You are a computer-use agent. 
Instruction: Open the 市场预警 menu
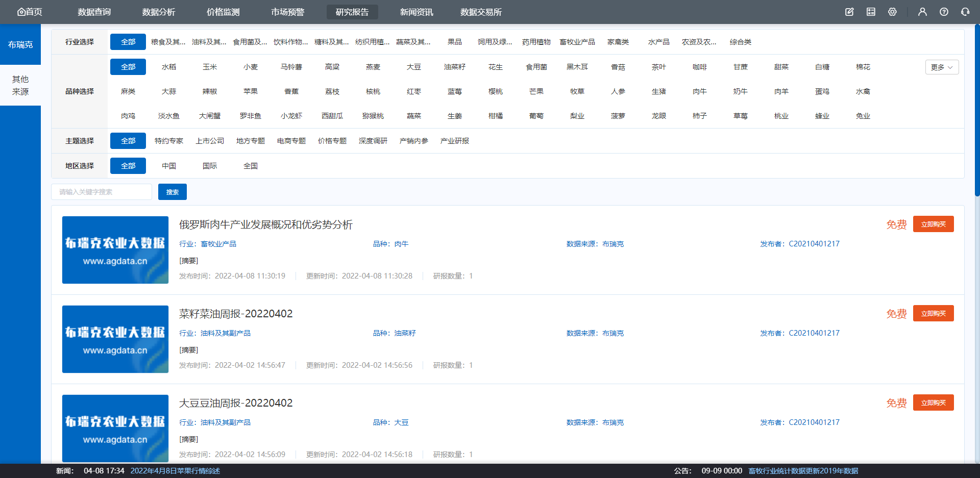(x=287, y=12)
